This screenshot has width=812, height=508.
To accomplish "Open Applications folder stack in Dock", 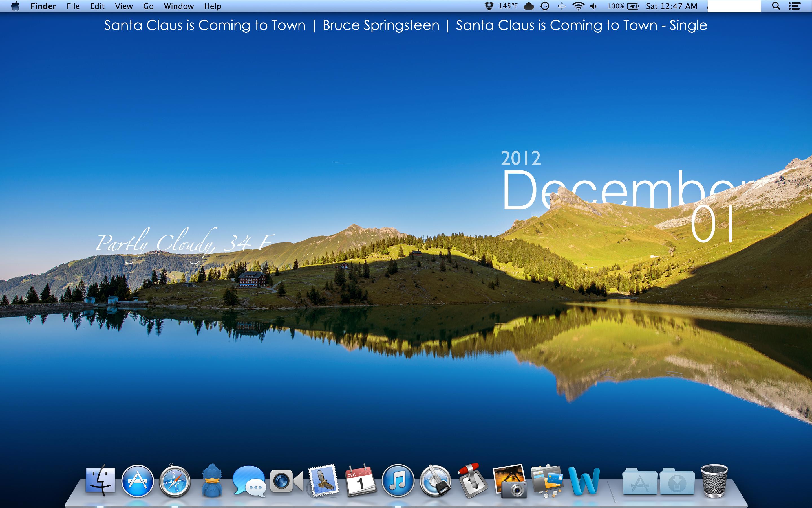I will [x=640, y=481].
